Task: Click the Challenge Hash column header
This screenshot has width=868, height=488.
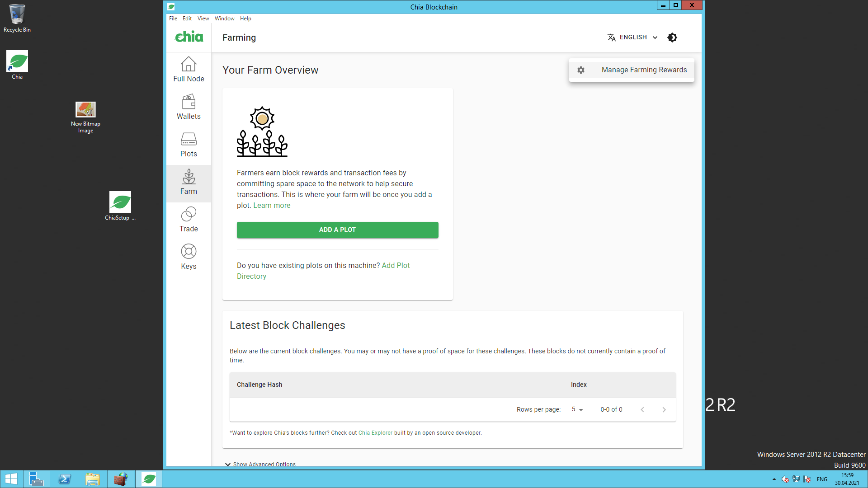Action: tap(259, 385)
